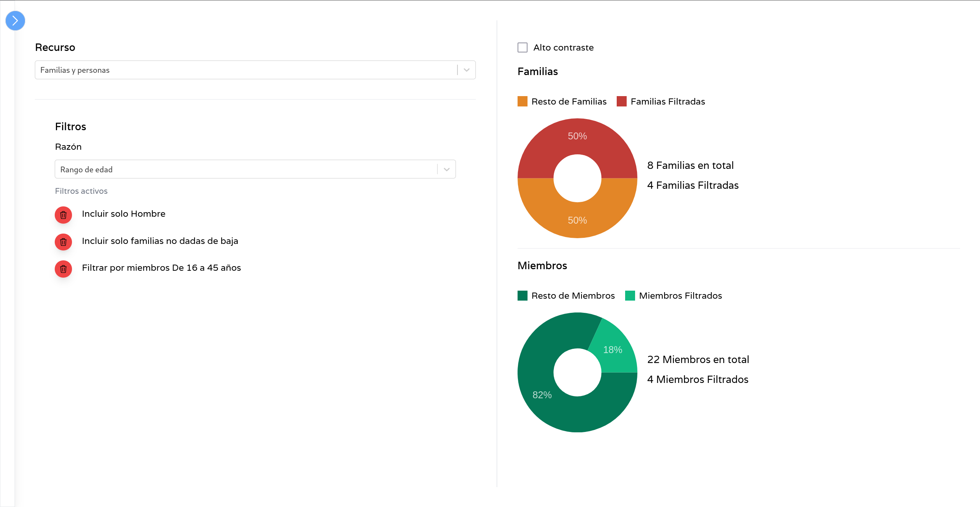Open the Recurso dropdown arrow
Screen dimensions: 980x507
coord(466,70)
